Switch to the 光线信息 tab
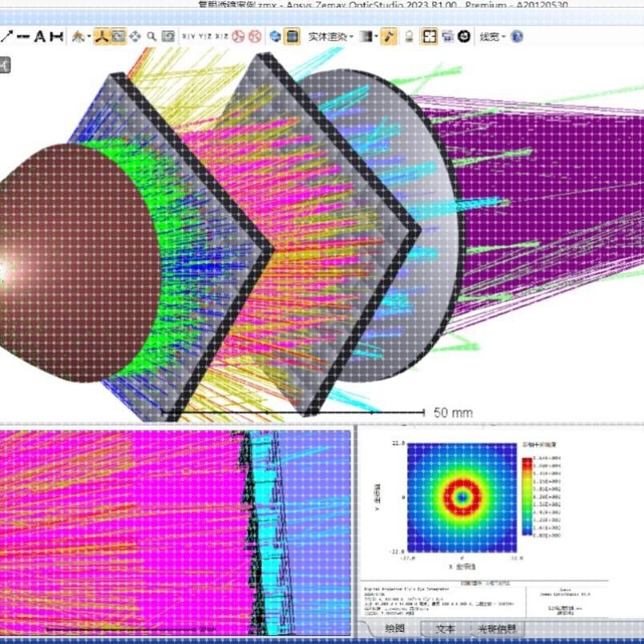The image size is (644, 644). pos(497,628)
